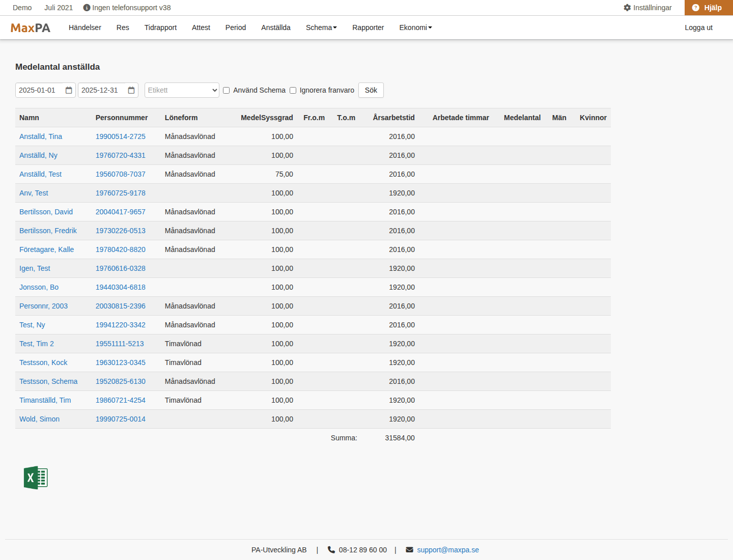Expand the Ekonomi menu
The image size is (733, 560).
[415, 27]
